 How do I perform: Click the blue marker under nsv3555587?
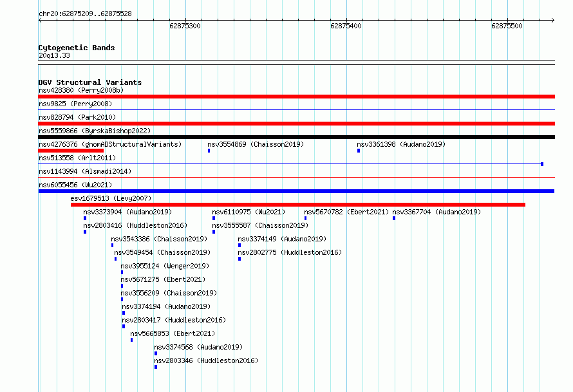pos(213,232)
